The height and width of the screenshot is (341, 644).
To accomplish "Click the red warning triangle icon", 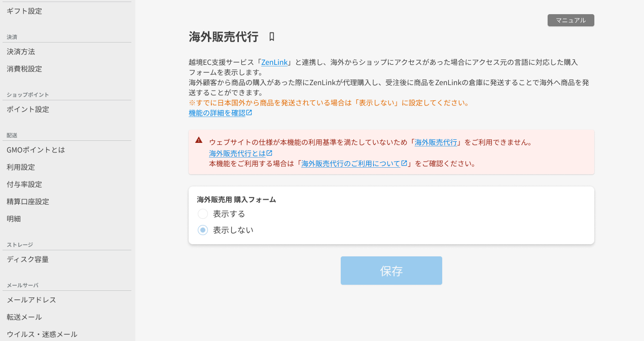I will point(199,140).
